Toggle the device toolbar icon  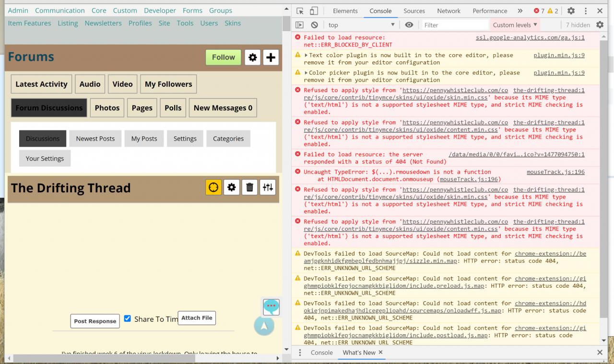coord(314,11)
